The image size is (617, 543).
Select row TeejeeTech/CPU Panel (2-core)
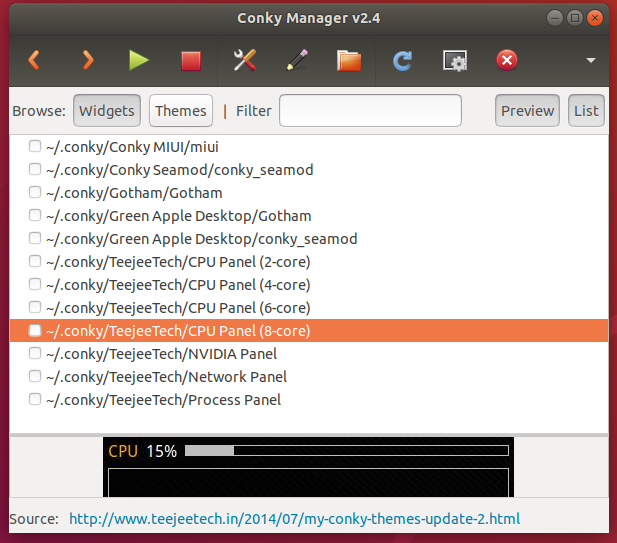point(309,262)
